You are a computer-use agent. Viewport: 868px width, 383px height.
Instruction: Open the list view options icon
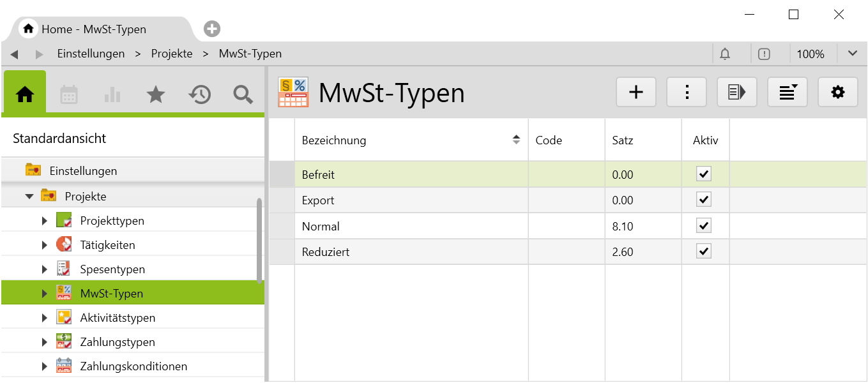787,93
